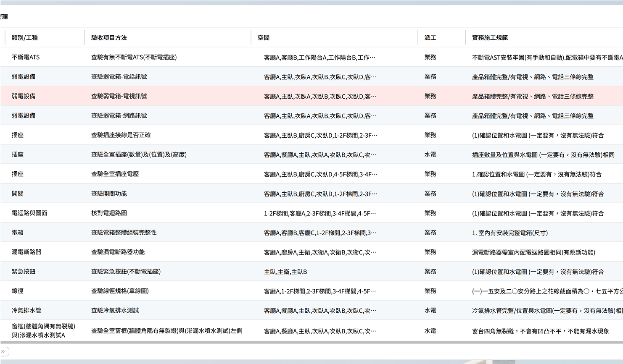Select the 不斷電ATS row
Viewport: 623px width, 364px height.
26,57
